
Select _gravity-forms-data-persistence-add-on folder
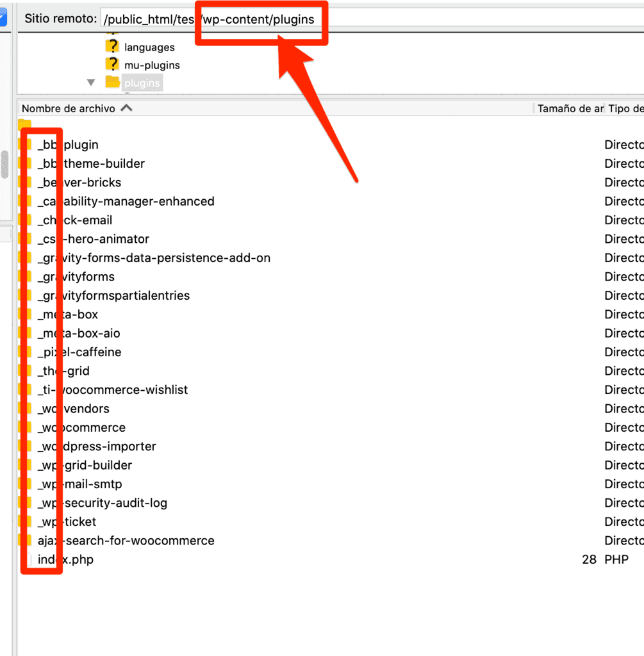(x=154, y=258)
